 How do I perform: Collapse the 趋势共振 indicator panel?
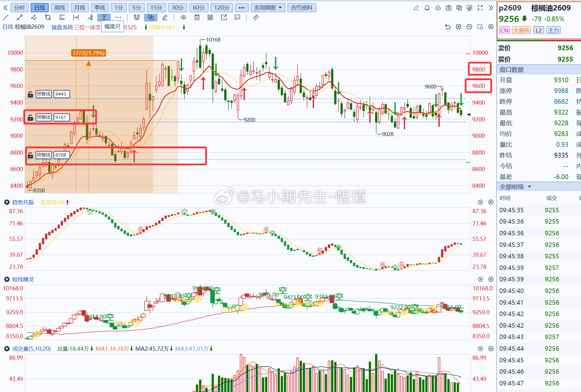click(x=7, y=202)
